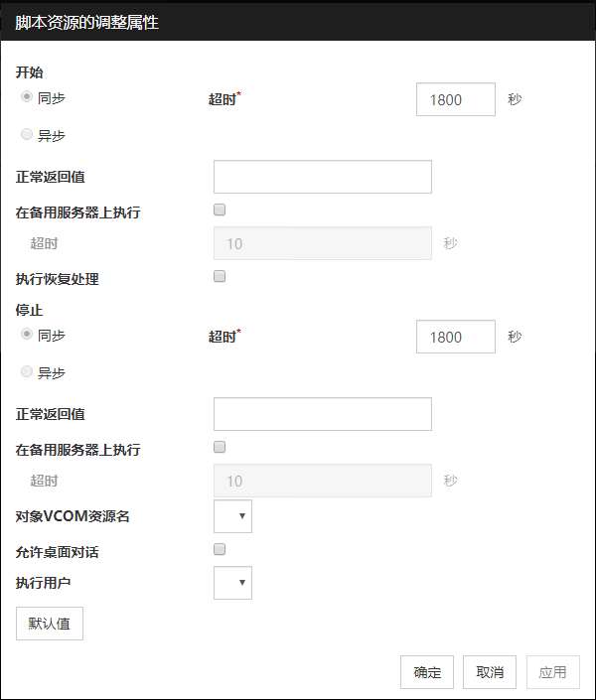Image resolution: width=596 pixels, height=700 pixels.
Task: Select 同步 radio under 开始 section
Action: (x=27, y=97)
